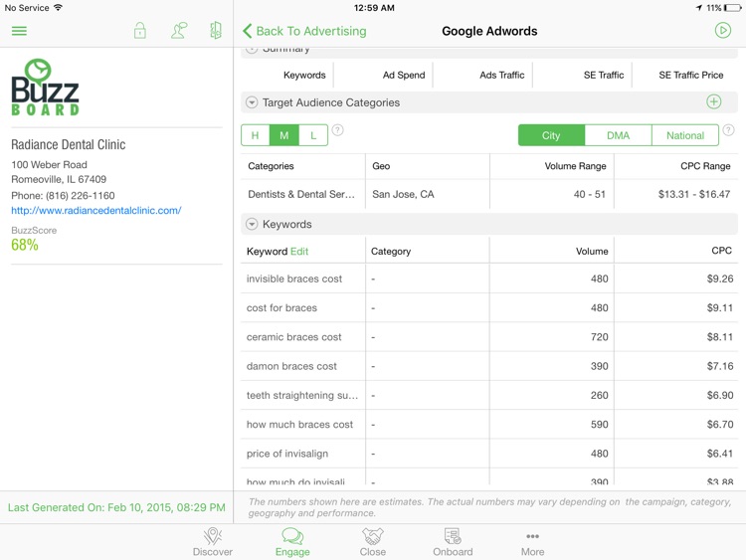Open the Close tab
746x560 pixels.
373,542
